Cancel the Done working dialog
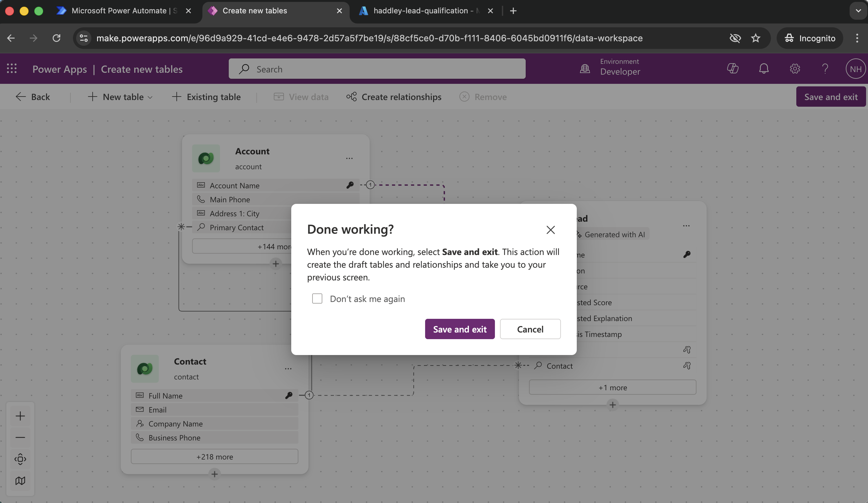 (530, 329)
